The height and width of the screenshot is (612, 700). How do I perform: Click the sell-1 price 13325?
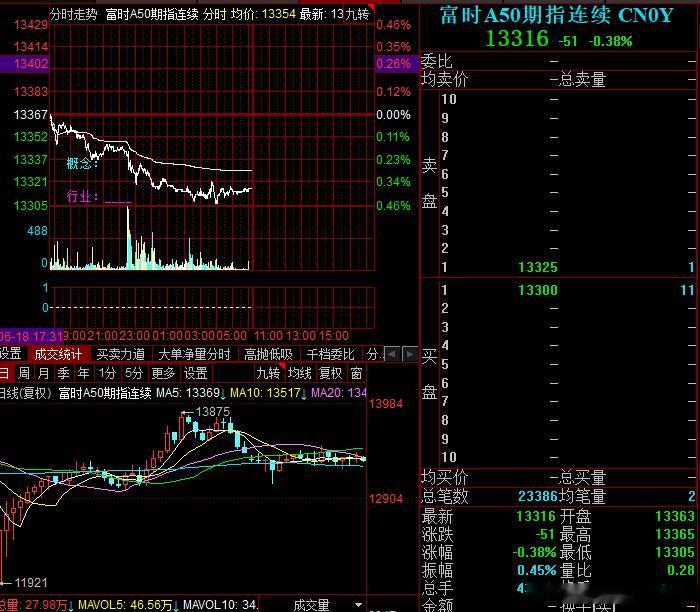tap(538, 267)
